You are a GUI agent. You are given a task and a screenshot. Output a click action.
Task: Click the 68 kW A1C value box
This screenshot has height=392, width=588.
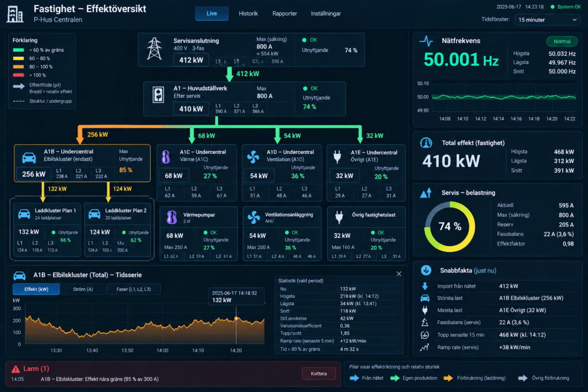pyautogui.click(x=174, y=176)
